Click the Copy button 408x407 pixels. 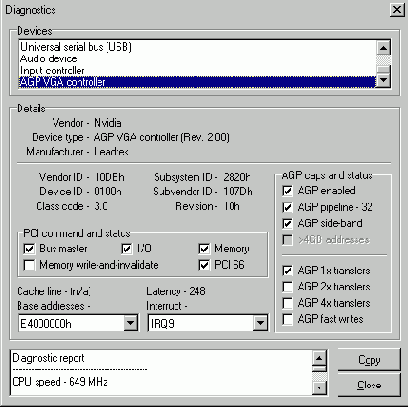point(369,360)
